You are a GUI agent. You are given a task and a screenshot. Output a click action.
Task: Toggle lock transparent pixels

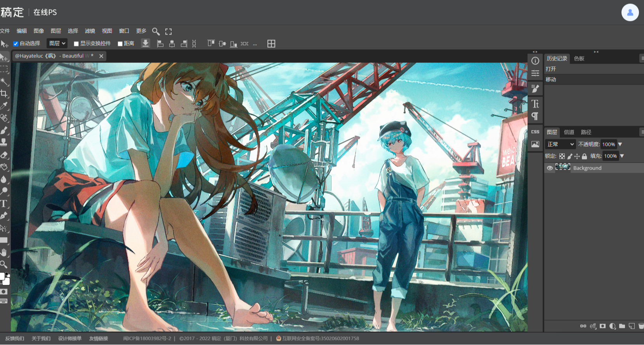[562, 156]
